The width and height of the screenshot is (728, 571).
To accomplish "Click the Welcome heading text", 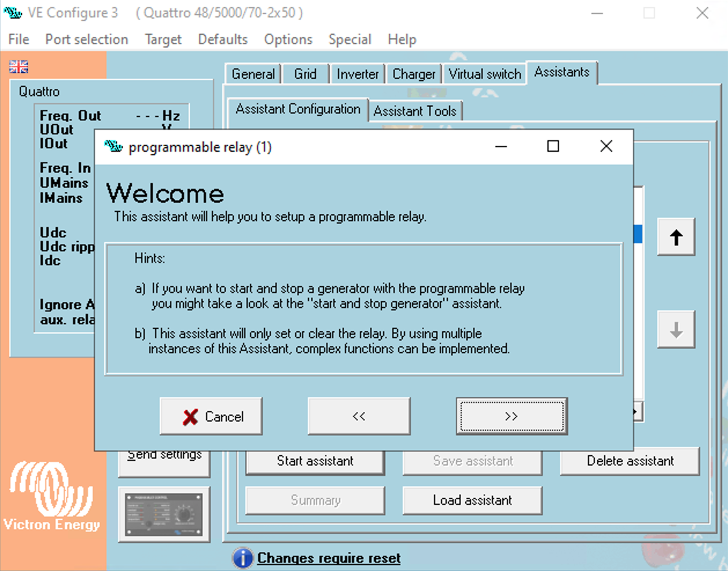I will [166, 193].
